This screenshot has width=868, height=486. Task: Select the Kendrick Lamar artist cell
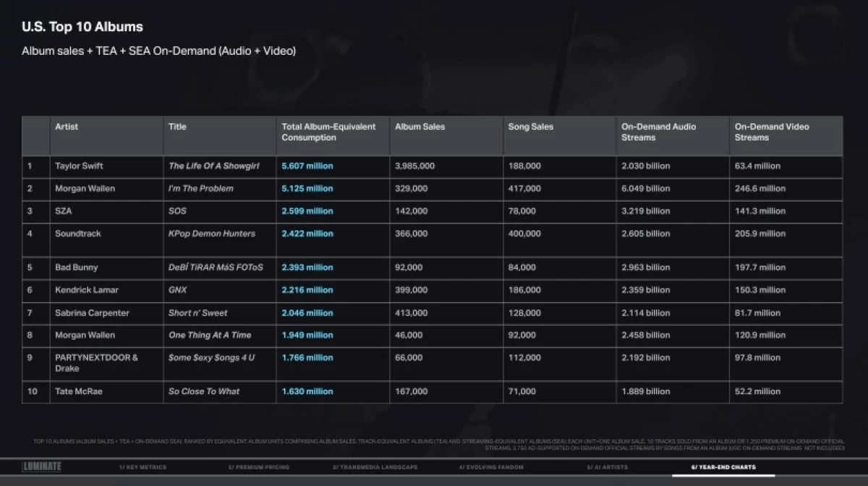[86, 290]
